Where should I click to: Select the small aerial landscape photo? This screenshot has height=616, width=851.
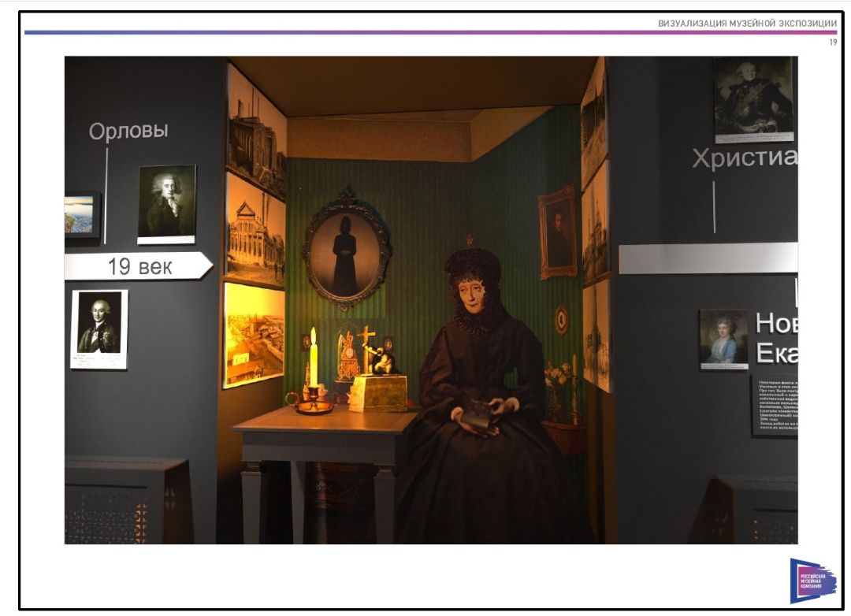tap(81, 214)
